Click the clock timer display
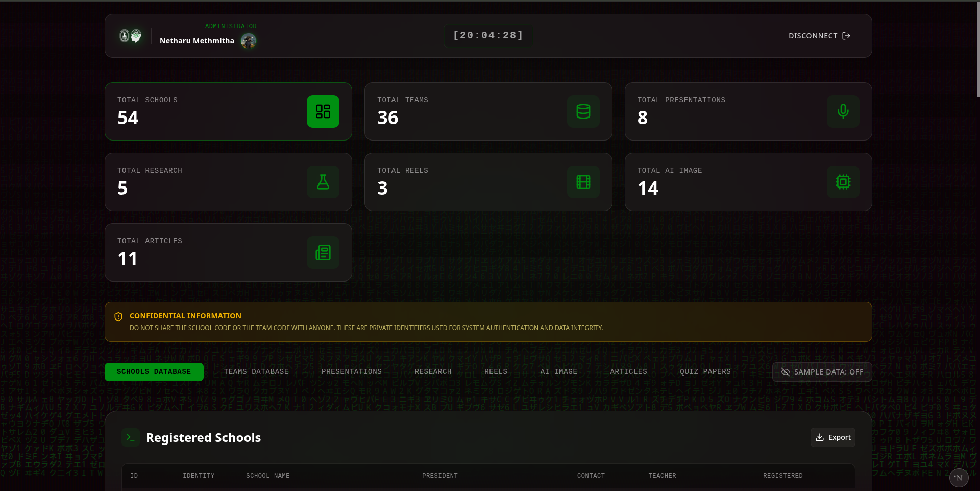The image size is (980, 491). [x=487, y=35]
